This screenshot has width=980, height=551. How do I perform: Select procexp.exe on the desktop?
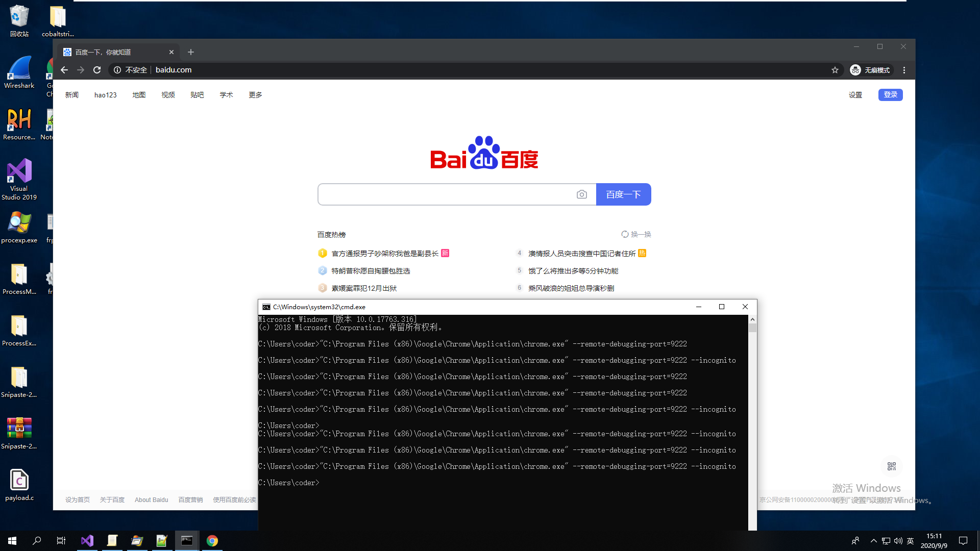pos(19,227)
